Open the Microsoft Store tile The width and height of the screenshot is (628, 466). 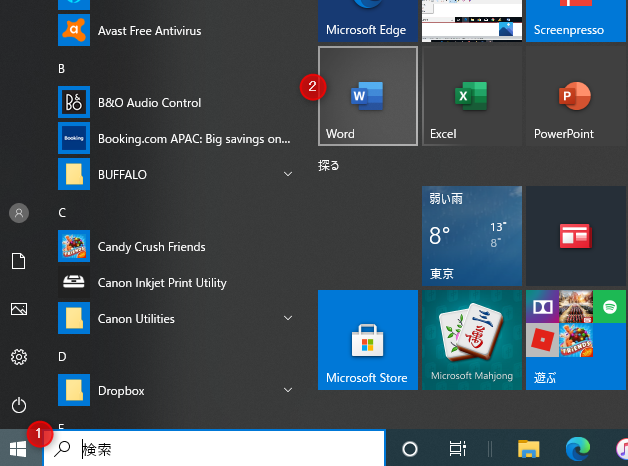[367, 340]
